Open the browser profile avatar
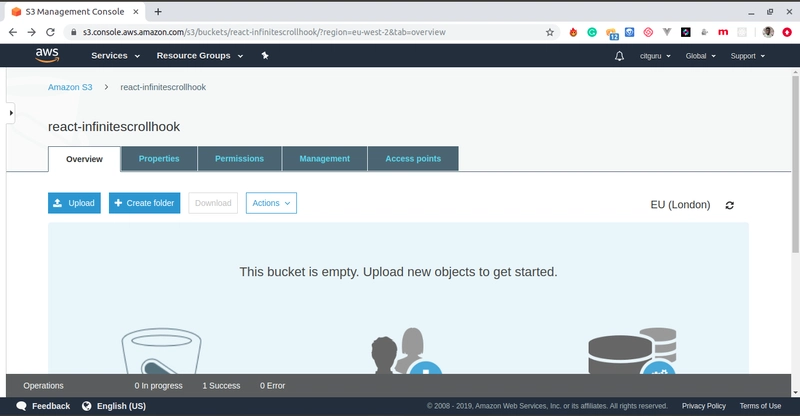Viewport: 800px width, 416px height. [x=768, y=32]
